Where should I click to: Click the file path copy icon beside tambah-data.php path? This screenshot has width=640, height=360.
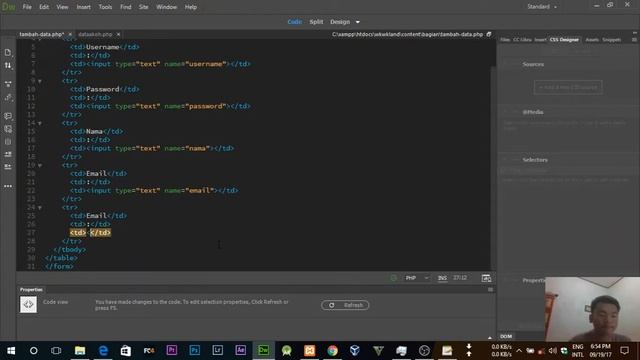click(x=489, y=34)
